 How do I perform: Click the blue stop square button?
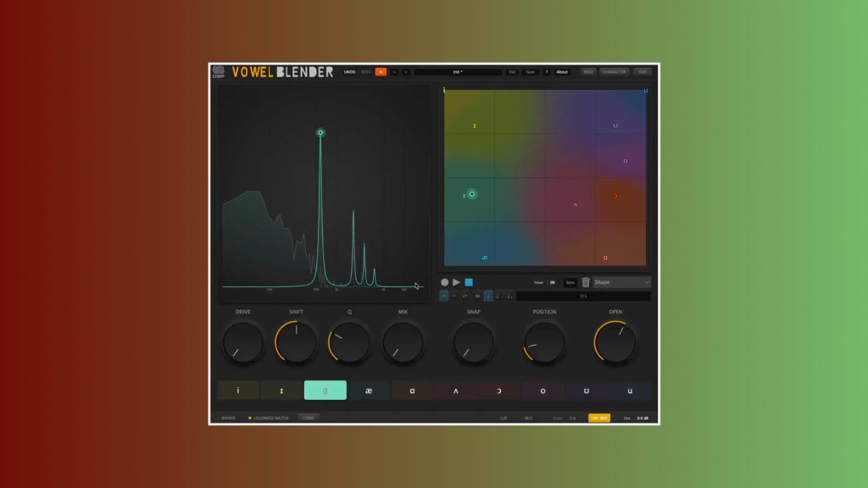coord(469,282)
